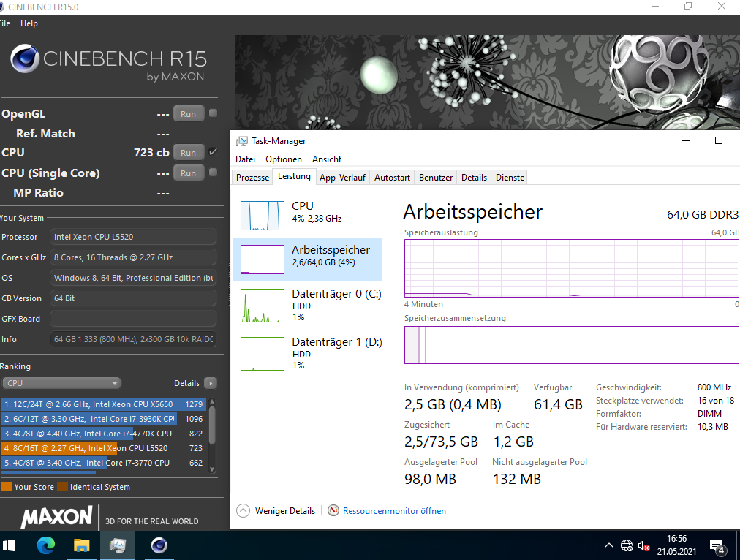Switch to Autostart tab

(392, 178)
